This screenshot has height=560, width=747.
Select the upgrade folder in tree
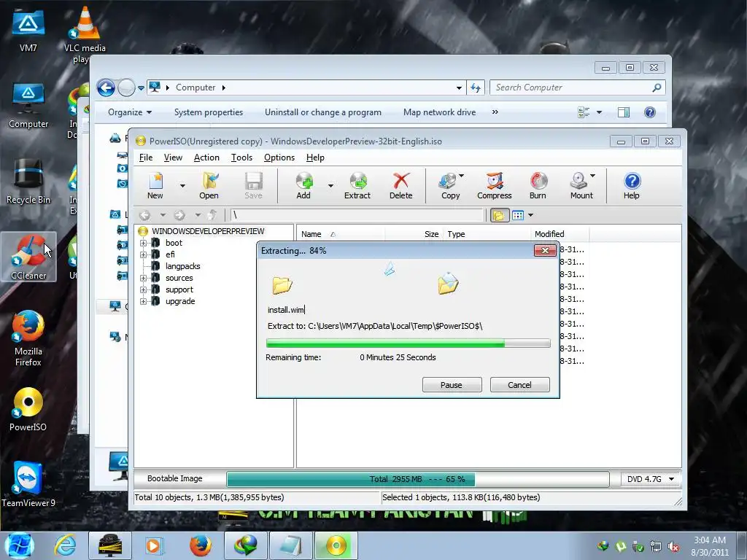[180, 301]
